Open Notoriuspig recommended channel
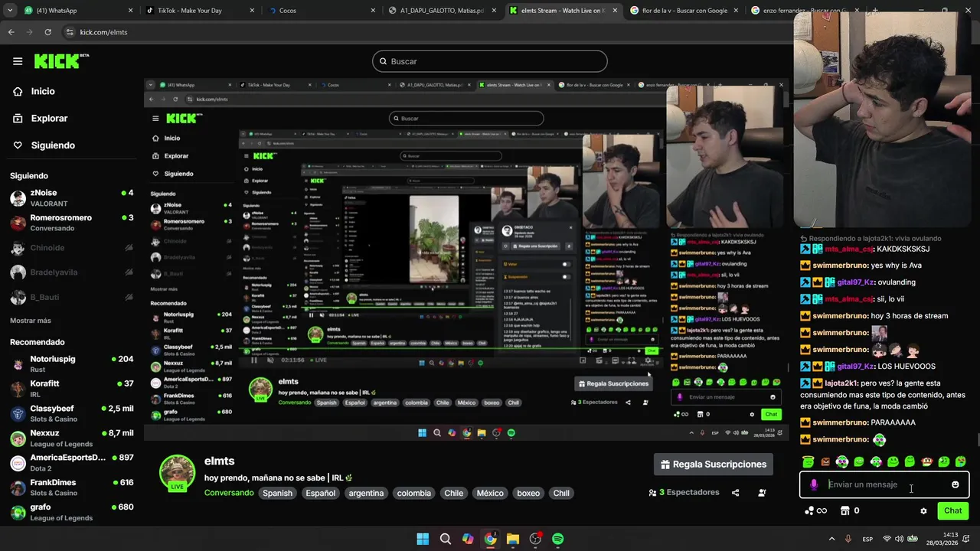Screen dimensions: 980x551 click(71, 364)
